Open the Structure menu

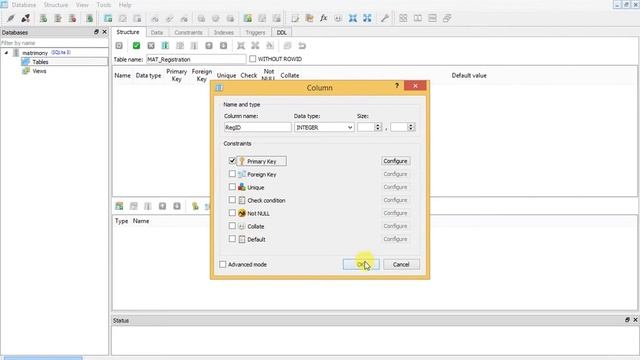pos(56,5)
